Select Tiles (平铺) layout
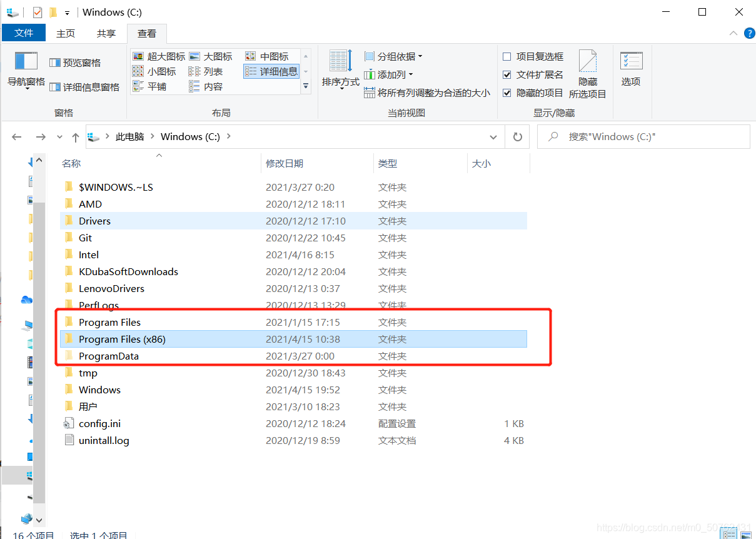This screenshot has height=539, width=756. point(150,86)
